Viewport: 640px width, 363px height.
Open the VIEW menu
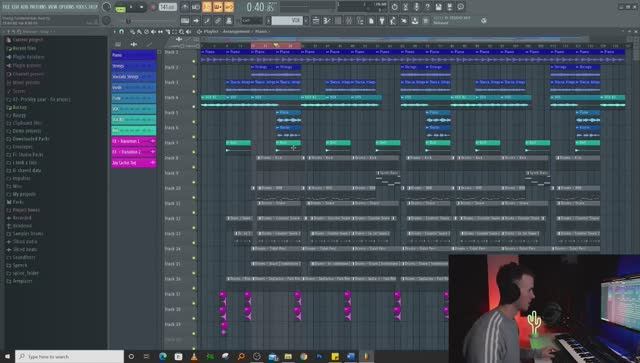pyautogui.click(x=54, y=7)
